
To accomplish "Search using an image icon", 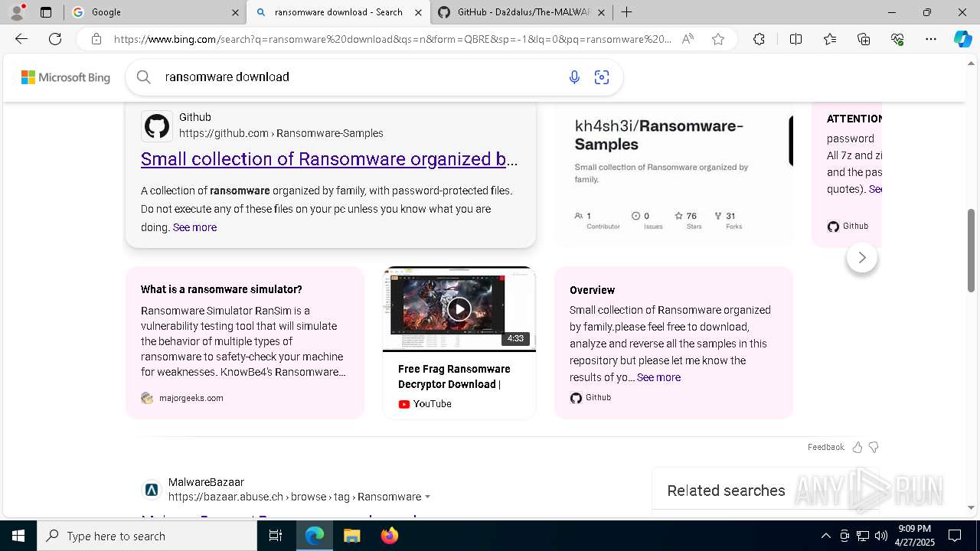I will coord(602,77).
